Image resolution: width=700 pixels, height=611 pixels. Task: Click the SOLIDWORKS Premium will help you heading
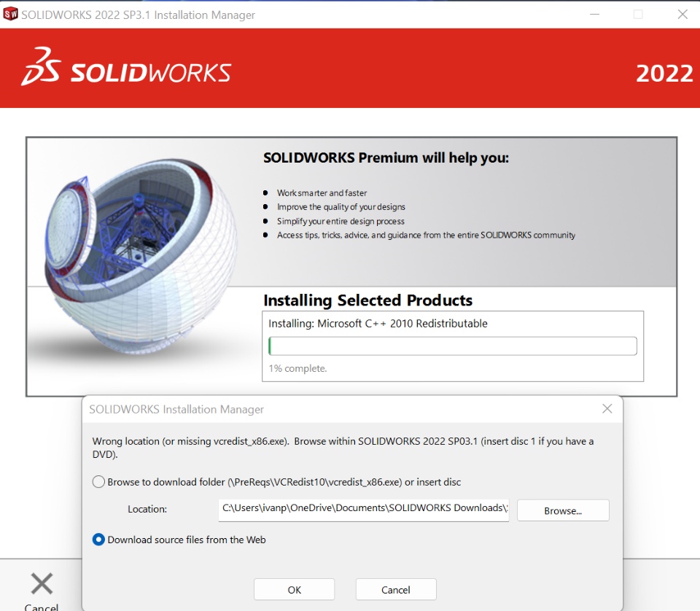tap(386, 158)
